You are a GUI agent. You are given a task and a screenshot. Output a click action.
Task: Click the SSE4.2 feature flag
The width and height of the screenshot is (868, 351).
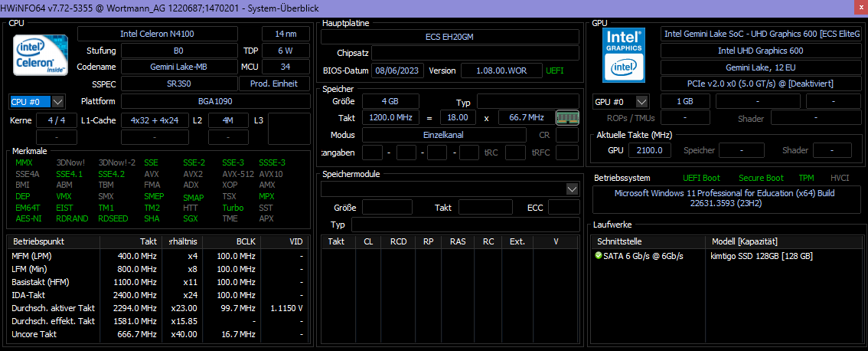tap(113, 174)
